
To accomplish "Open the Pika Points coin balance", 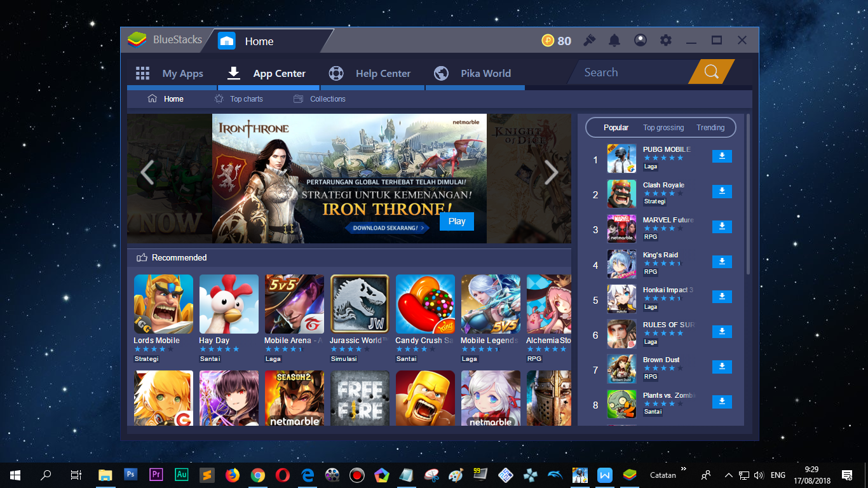I will pyautogui.click(x=556, y=41).
